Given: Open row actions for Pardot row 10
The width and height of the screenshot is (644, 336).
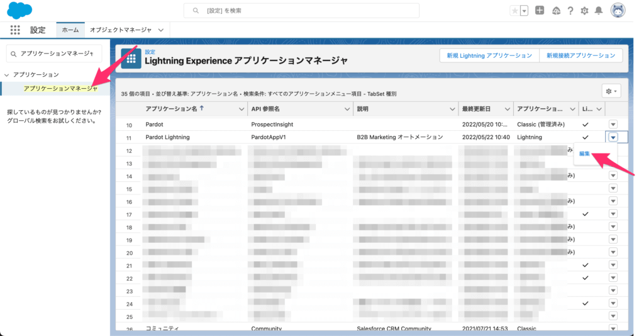Looking at the screenshot, I should coord(613,125).
